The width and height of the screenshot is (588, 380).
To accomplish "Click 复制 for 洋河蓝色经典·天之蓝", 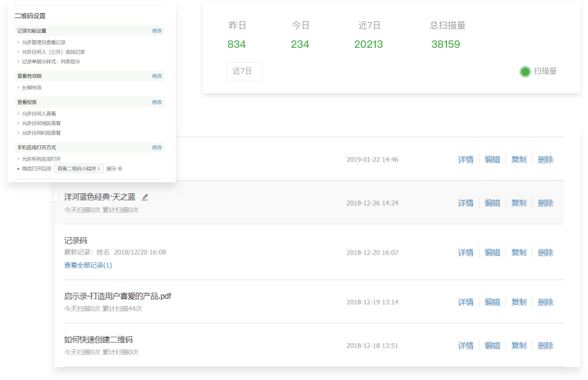I will tap(519, 204).
